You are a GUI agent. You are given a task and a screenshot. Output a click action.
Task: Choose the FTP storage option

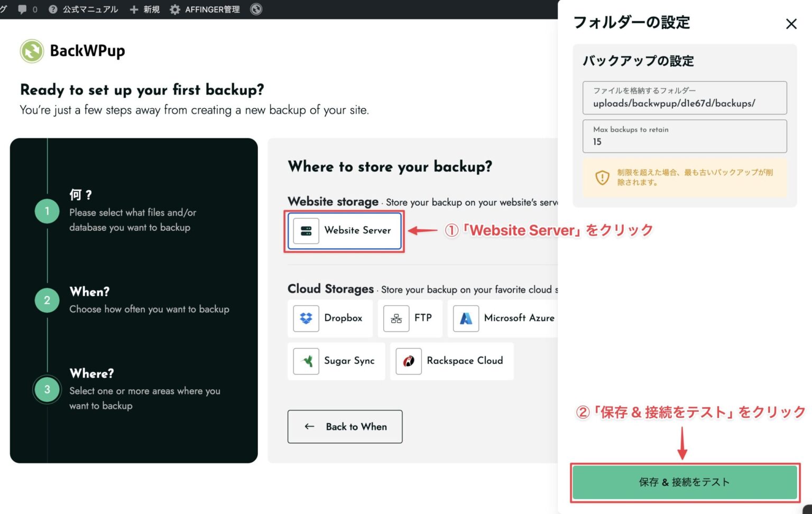410,318
